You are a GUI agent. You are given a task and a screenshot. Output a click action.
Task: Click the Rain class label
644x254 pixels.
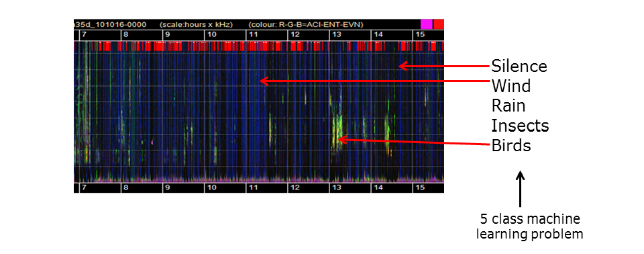click(508, 105)
